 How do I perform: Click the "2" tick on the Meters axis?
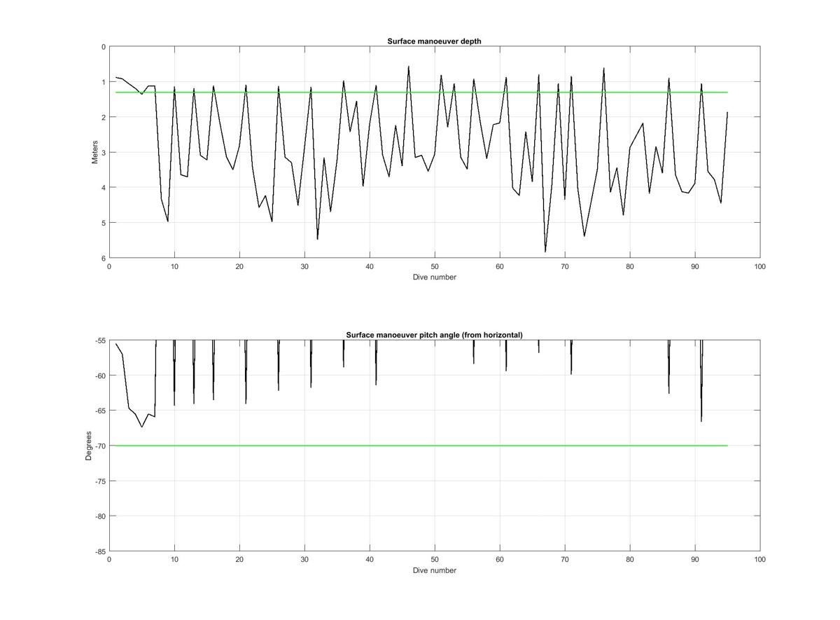pos(104,117)
